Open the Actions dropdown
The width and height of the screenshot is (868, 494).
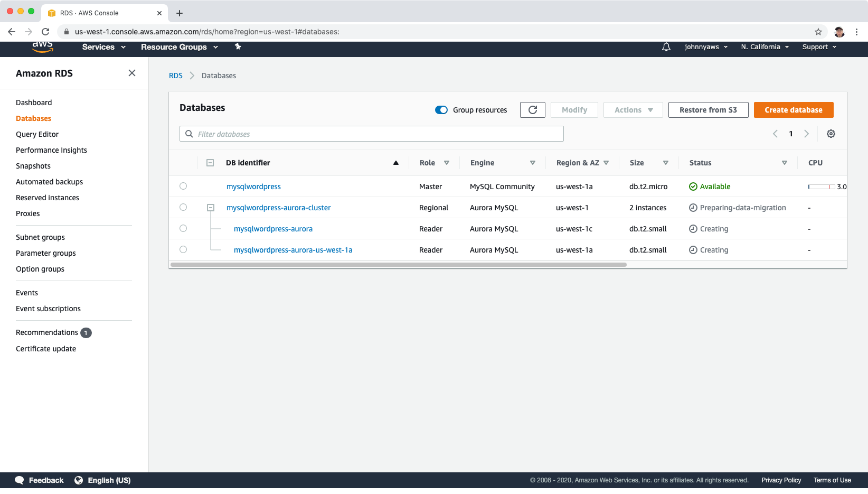[633, 110]
